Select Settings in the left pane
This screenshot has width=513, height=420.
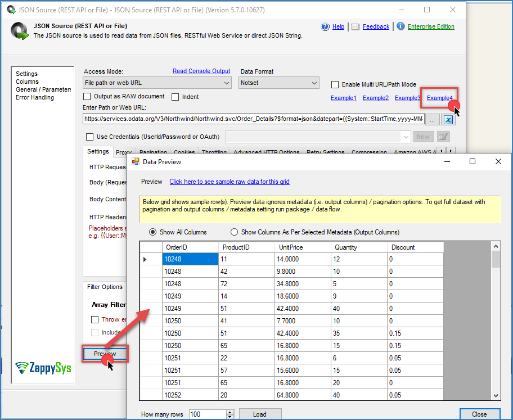(x=26, y=74)
